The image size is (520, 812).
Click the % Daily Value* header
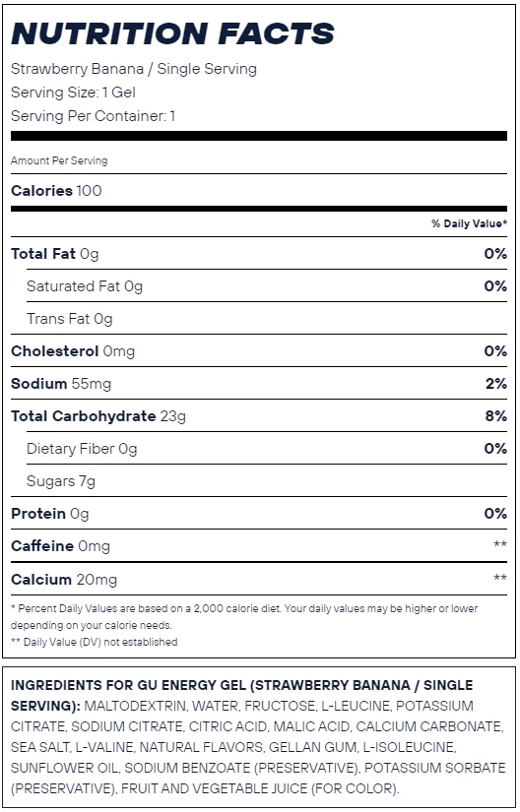tap(469, 223)
